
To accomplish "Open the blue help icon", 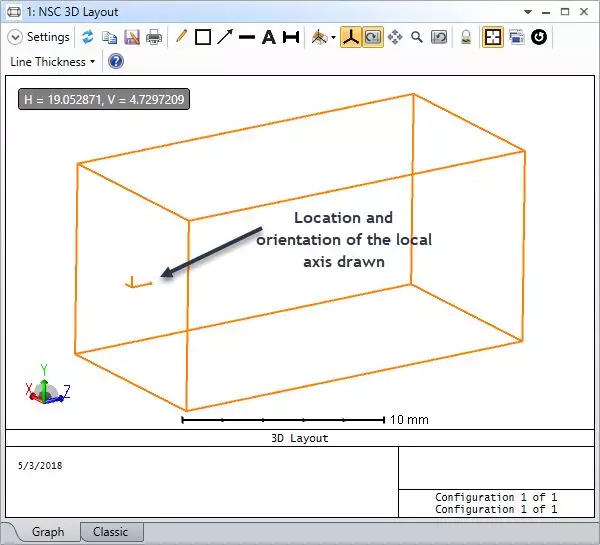I will click(x=115, y=62).
